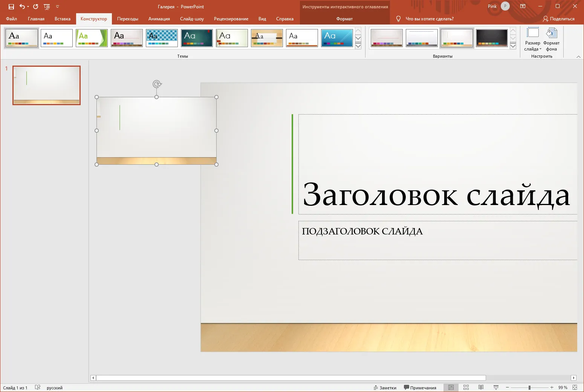This screenshot has width=584, height=392.
Task: Click the Поделиться share button
Action: [559, 19]
